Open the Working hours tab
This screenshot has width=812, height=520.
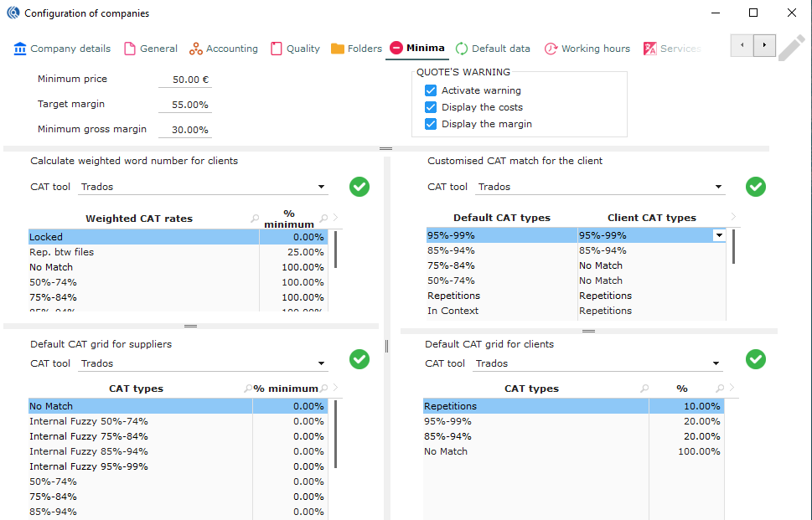(x=587, y=49)
